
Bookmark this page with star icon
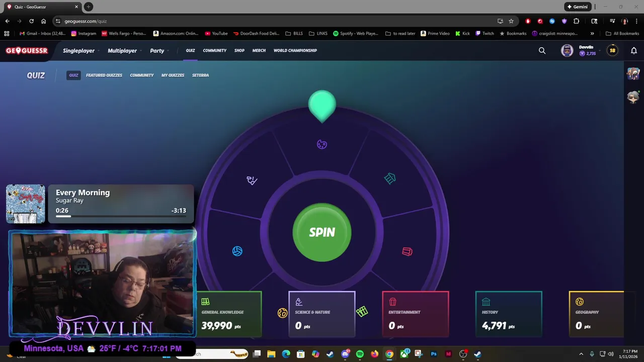pyautogui.click(x=511, y=21)
